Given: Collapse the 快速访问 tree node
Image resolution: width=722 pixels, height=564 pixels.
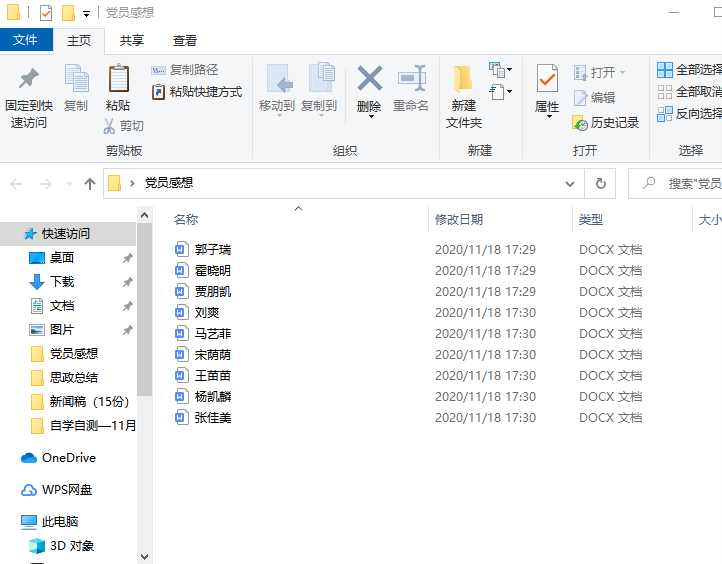Looking at the screenshot, I should (x=13, y=234).
